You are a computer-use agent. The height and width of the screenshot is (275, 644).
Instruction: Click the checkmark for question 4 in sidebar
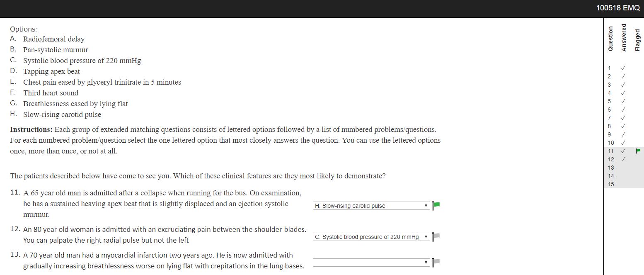click(623, 93)
